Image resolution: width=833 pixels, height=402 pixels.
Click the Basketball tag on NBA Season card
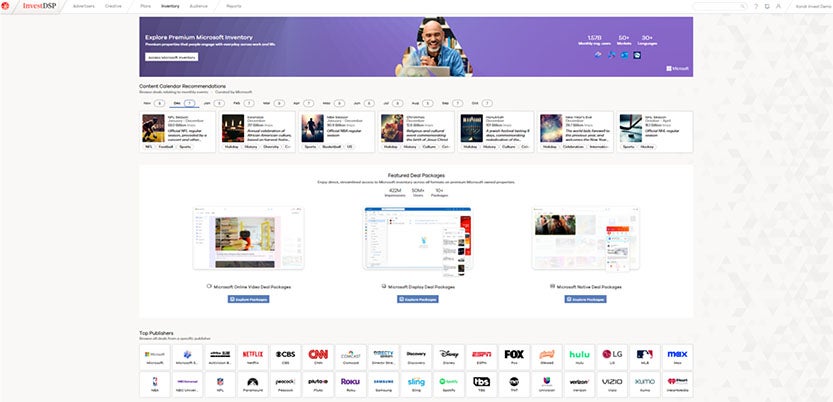click(x=331, y=147)
